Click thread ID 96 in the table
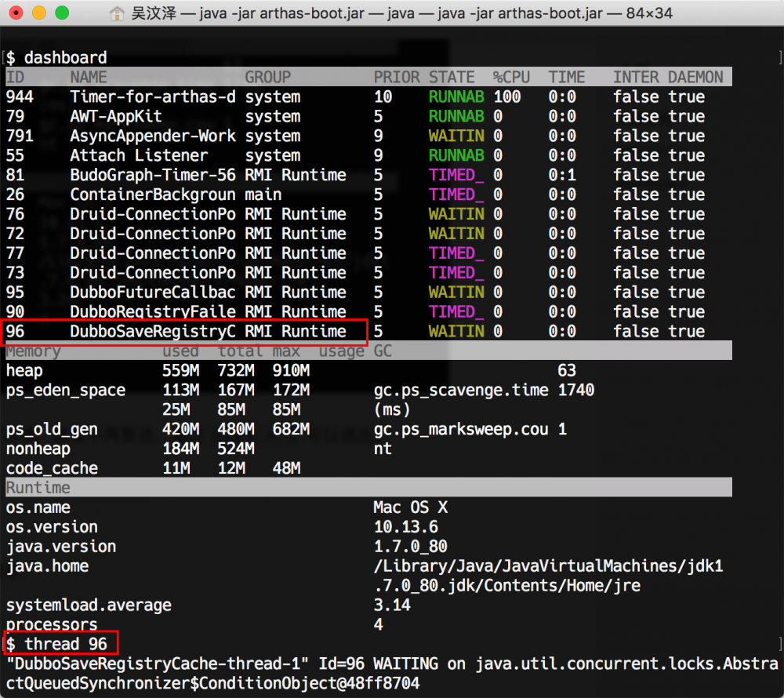The image size is (784, 698). coord(15,331)
